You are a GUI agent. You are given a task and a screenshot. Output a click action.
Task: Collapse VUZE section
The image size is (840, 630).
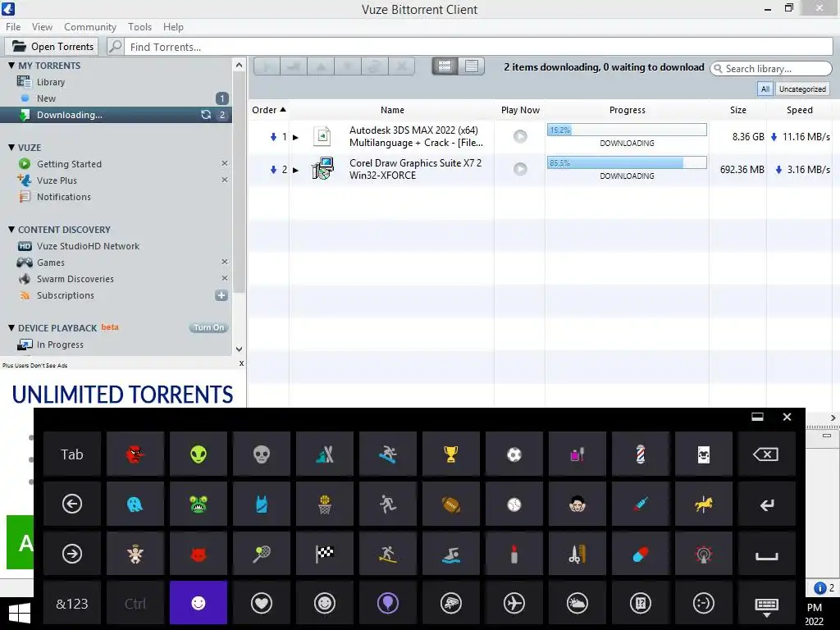[11, 148]
